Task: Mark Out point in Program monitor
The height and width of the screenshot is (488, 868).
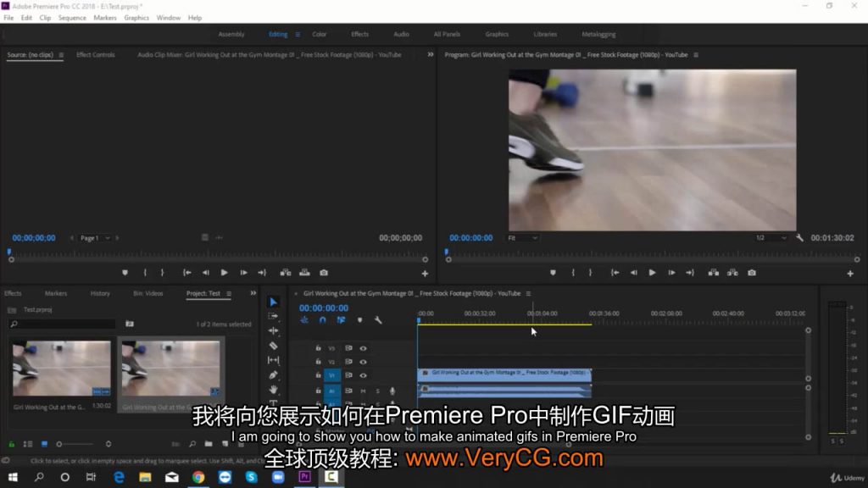Action: click(590, 273)
